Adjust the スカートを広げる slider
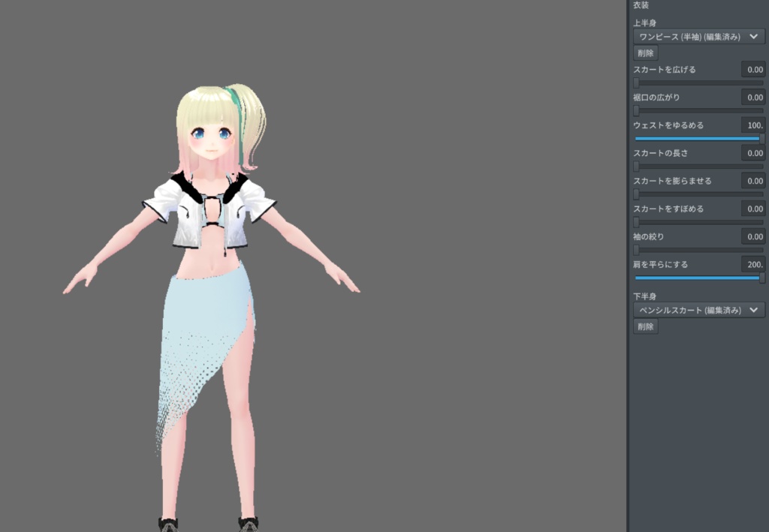The height and width of the screenshot is (532, 769). (698, 83)
